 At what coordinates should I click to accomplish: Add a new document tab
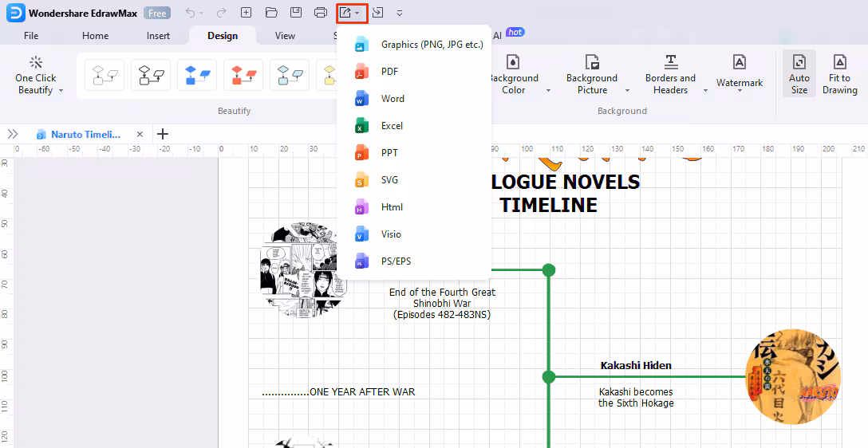162,134
